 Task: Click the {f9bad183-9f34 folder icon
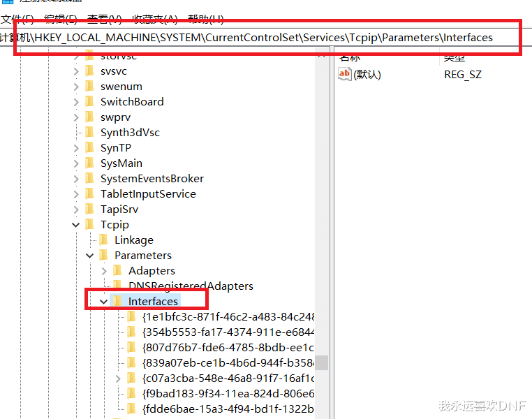click(x=132, y=393)
